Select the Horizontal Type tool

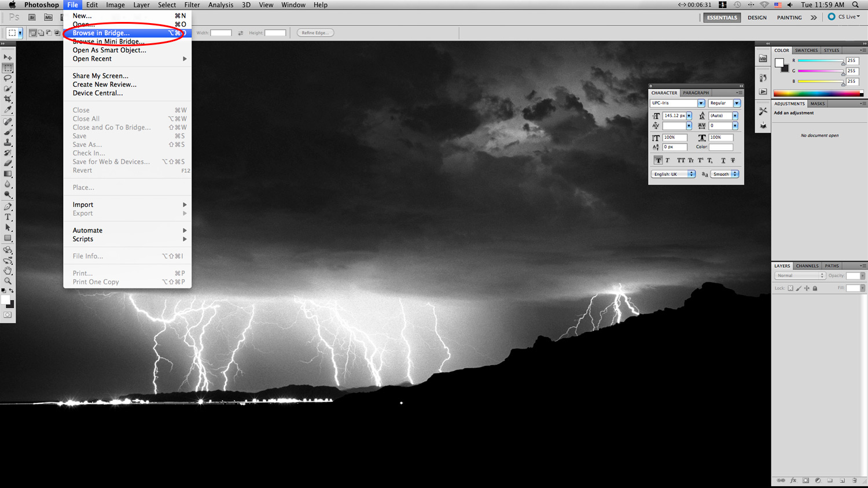pos(8,217)
